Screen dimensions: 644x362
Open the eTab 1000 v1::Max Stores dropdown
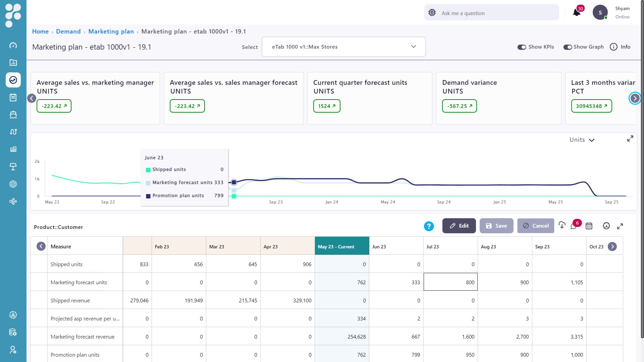click(343, 47)
